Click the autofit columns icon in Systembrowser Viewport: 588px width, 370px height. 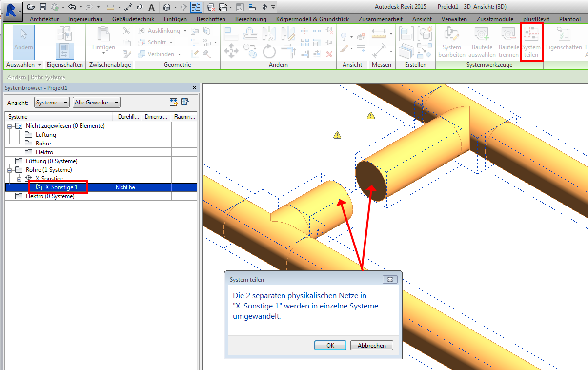(x=173, y=102)
